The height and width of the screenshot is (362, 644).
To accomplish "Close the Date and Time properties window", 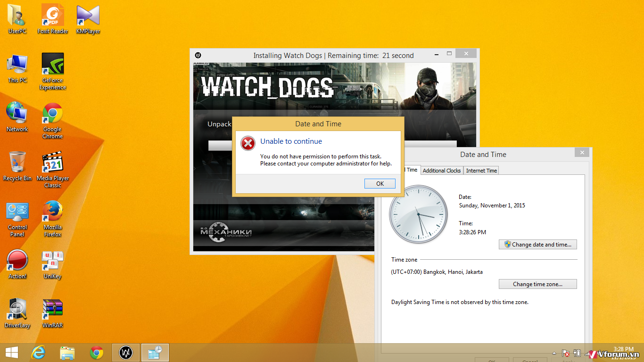I will 582,153.
